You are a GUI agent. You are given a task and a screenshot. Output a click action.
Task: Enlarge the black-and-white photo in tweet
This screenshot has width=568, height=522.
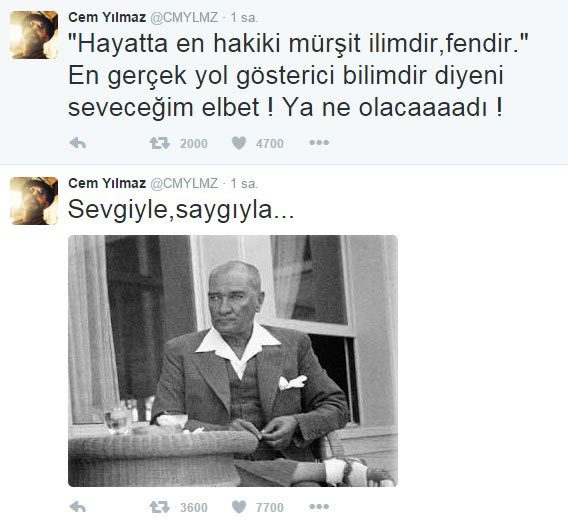(233, 361)
